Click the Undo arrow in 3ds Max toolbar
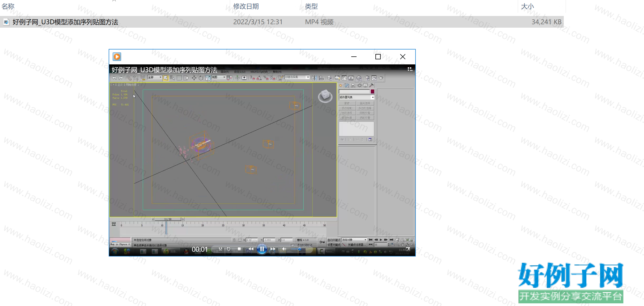The height and width of the screenshot is (306, 644). pyautogui.click(x=114, y=78)
